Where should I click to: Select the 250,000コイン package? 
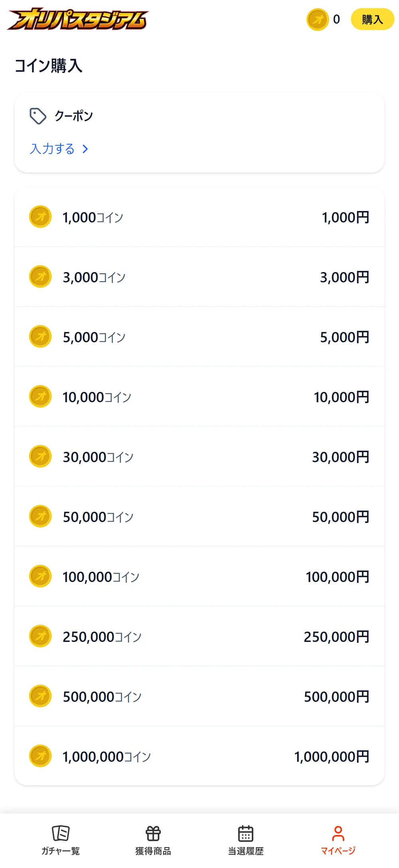(199, 636)
